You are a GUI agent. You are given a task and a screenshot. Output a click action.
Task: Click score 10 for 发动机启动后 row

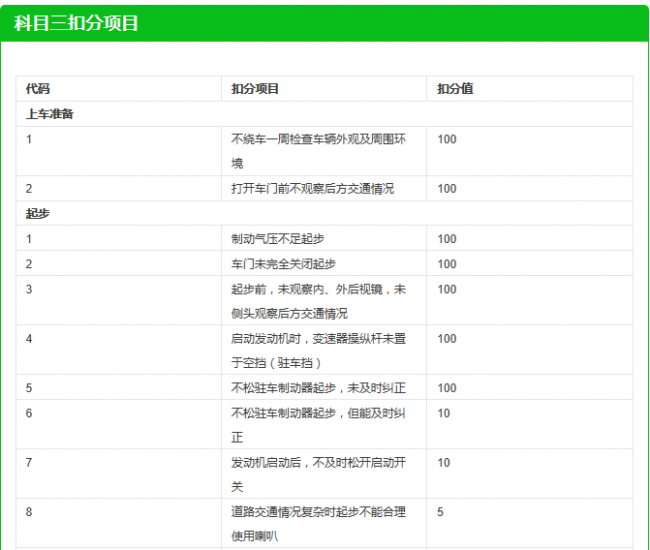pyautogui.click(x=444, y=463)
